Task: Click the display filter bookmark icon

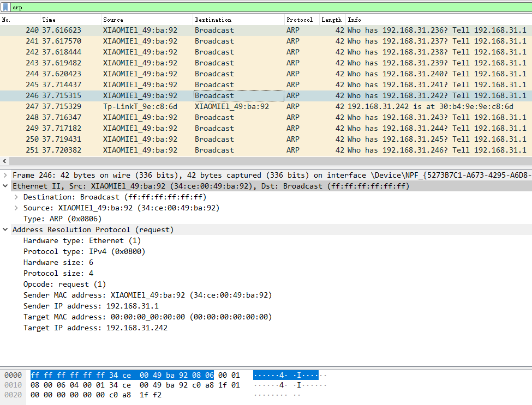Action: [5, 8]
